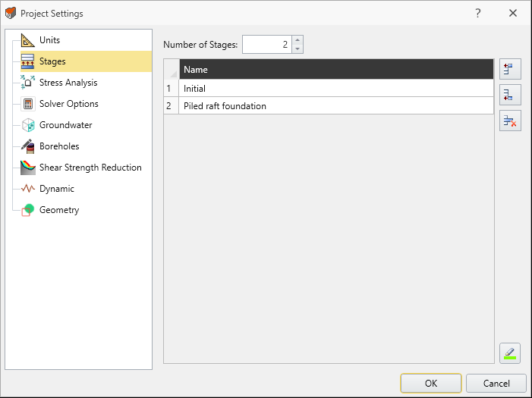
Task: Open the Units settings page
Action: [x=49, y=40]
